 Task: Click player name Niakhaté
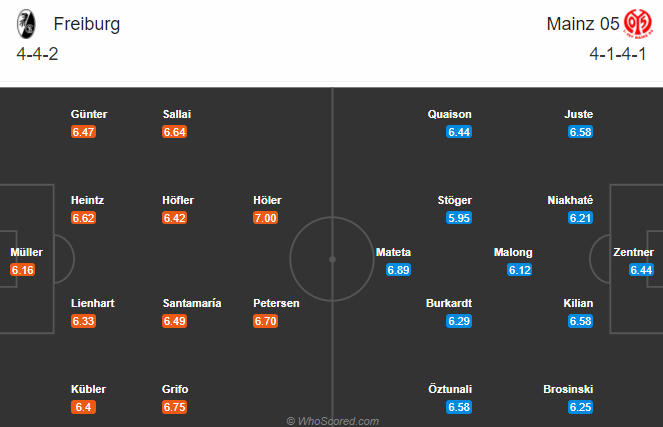(570, 200)
